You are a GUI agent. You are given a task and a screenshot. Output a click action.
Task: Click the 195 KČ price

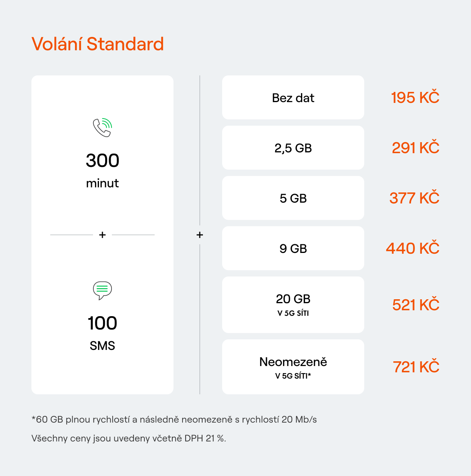(x=415, y=97)
